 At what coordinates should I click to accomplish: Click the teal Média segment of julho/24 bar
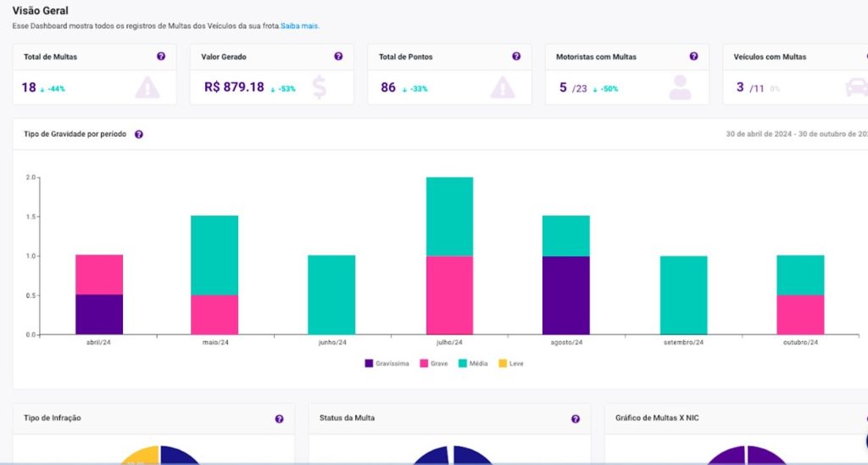point(449,216)
